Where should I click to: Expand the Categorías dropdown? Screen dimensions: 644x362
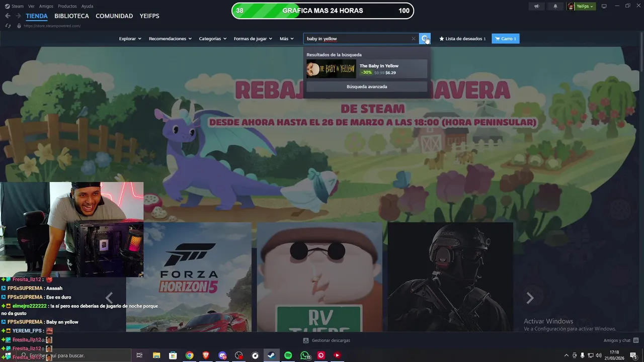[x=213, y=39]
